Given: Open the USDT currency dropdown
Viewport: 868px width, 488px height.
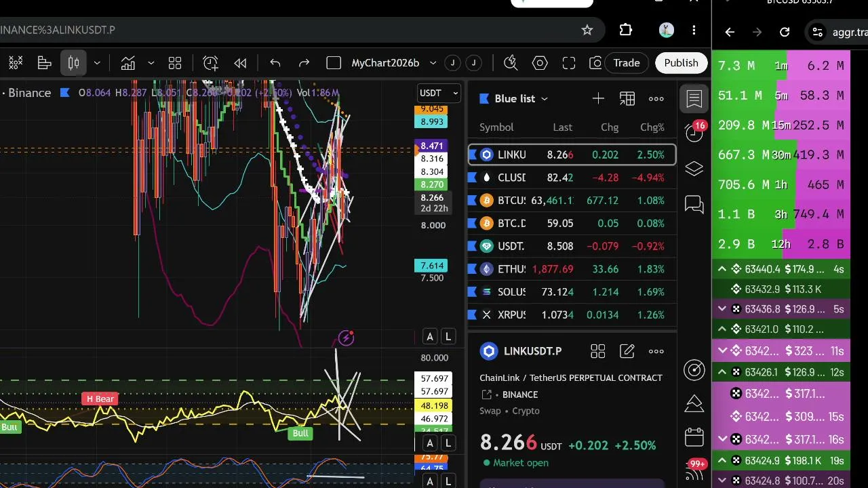Looking at the screenshot, I should click(x=439, y=93).
